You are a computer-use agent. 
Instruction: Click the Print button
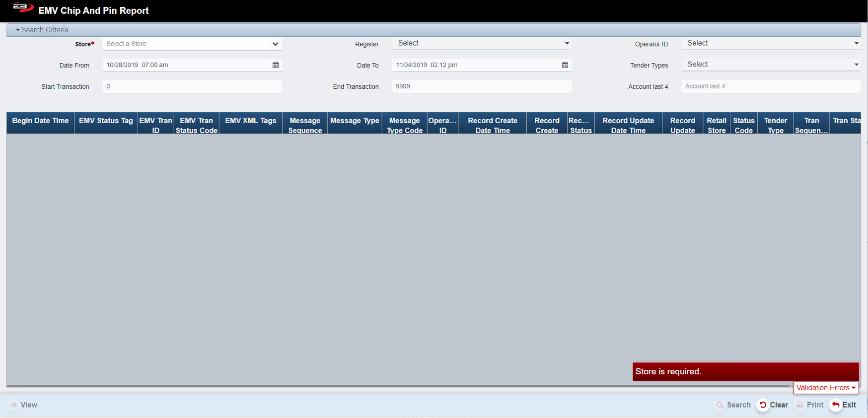pos(810,405)
